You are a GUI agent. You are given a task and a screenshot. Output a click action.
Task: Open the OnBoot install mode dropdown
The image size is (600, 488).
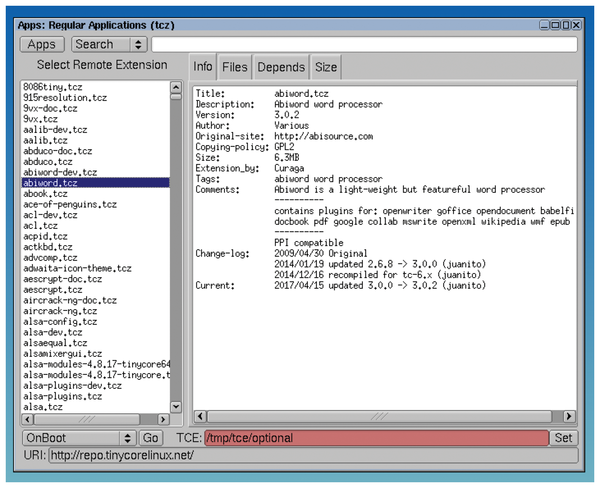coord(79,438)
